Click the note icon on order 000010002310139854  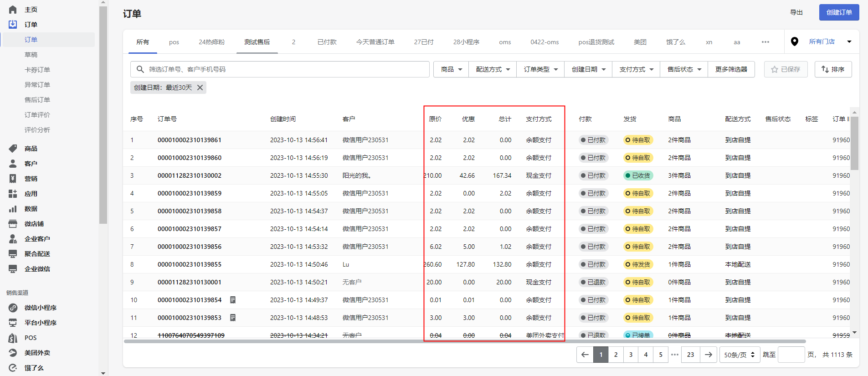tap(233, 300)
